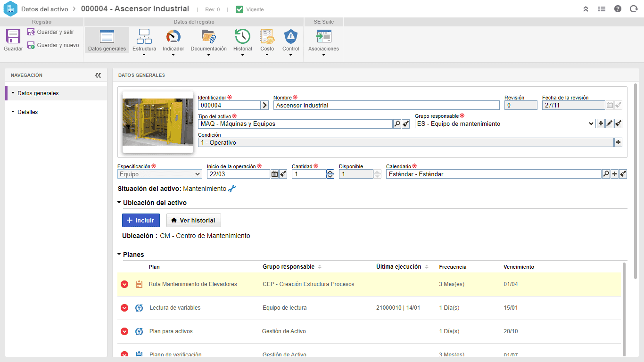
Task: Click Guardar y nuevo in toolbar
Action: click(x=53, y=45)
